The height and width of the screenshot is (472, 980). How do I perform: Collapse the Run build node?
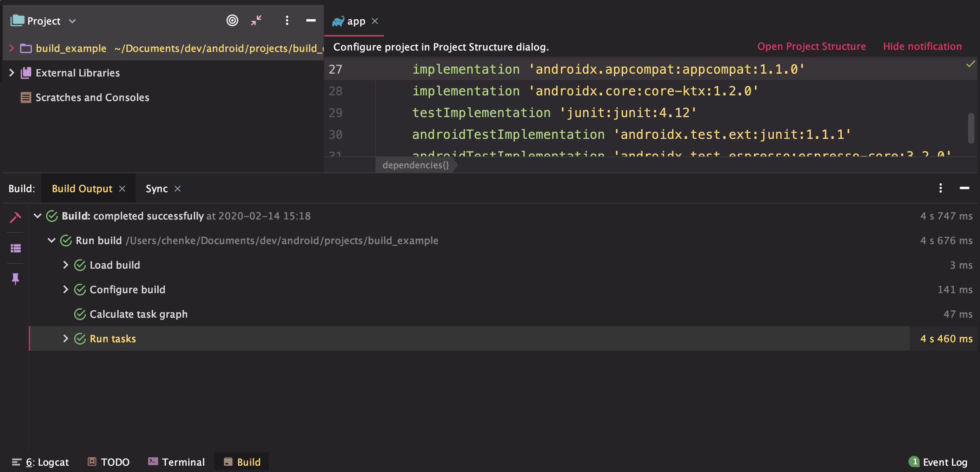(x=51, y=241)
